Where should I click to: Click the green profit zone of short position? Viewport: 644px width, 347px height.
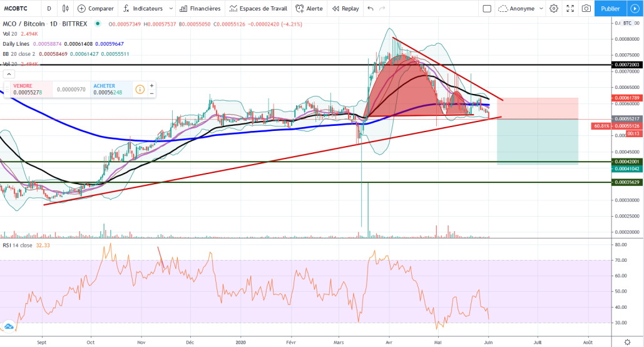(x=537, y=142)
